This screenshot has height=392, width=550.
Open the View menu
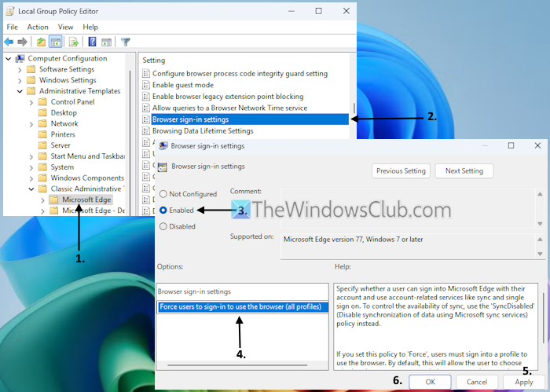(65, 27)
